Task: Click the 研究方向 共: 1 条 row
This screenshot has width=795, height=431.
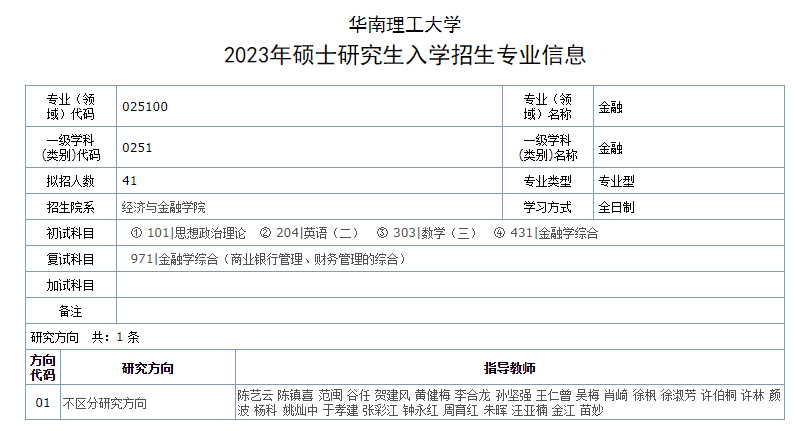Action: 405,337
